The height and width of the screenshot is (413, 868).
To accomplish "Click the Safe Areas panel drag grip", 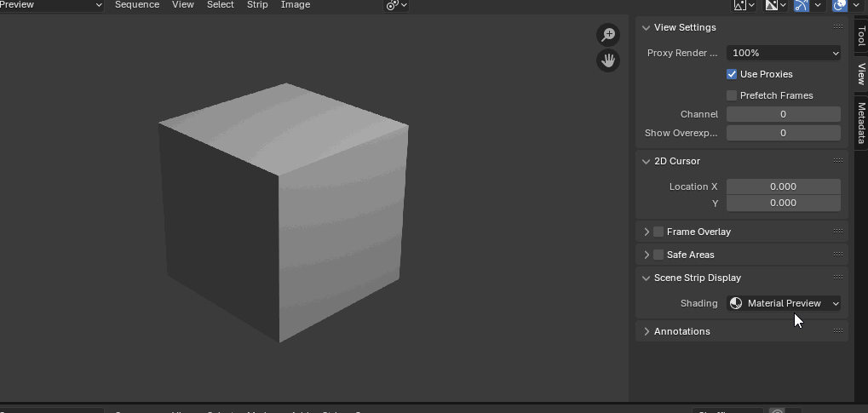I will point(838,254).
